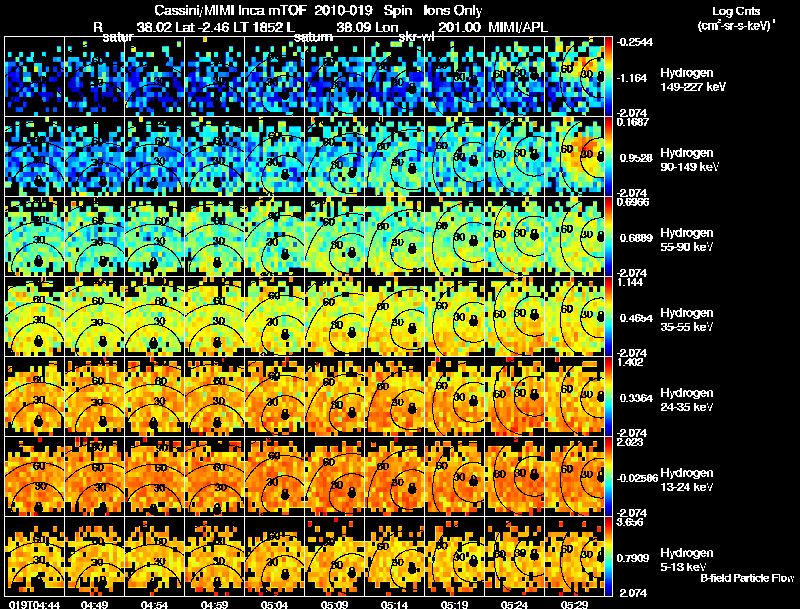Click the 05:19 time label

point(454,605)
